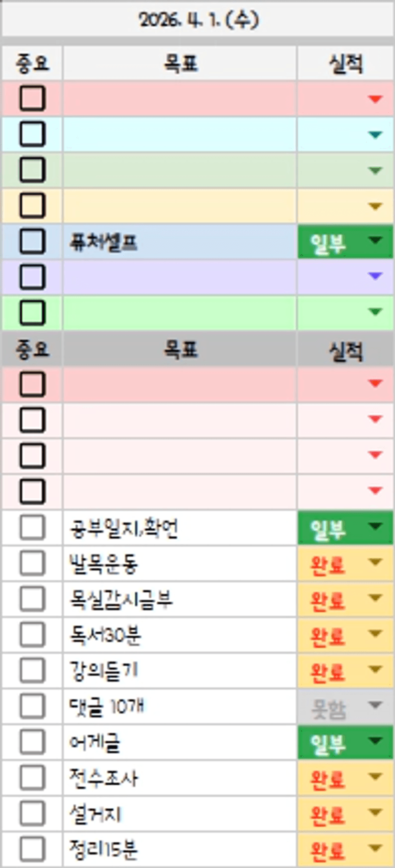Tick the checkbox next to 발목운동

[32, 563]
